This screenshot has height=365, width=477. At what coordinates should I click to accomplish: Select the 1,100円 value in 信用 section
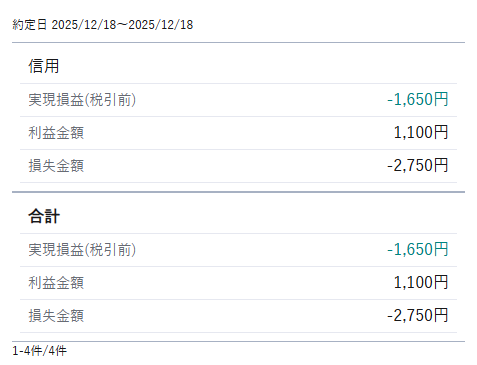(x=421, y=132)
